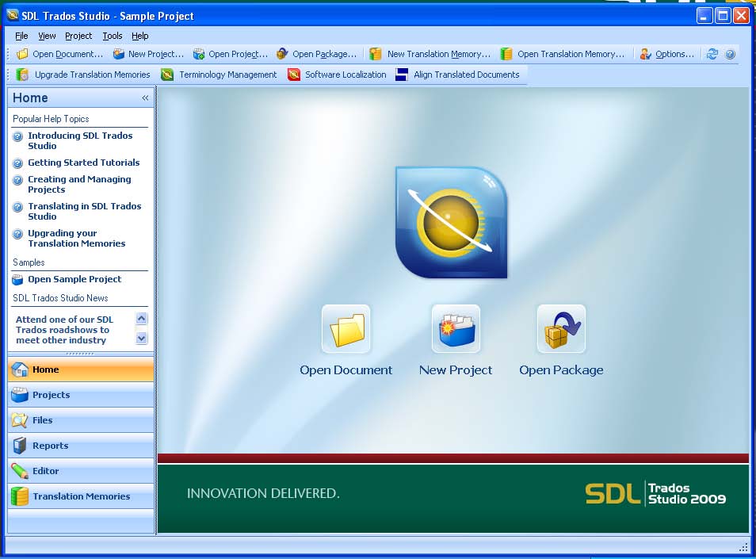The image size is (756, 559).
Task: Click the SDL Trados Studio News heading
Action: click(60, 298)
